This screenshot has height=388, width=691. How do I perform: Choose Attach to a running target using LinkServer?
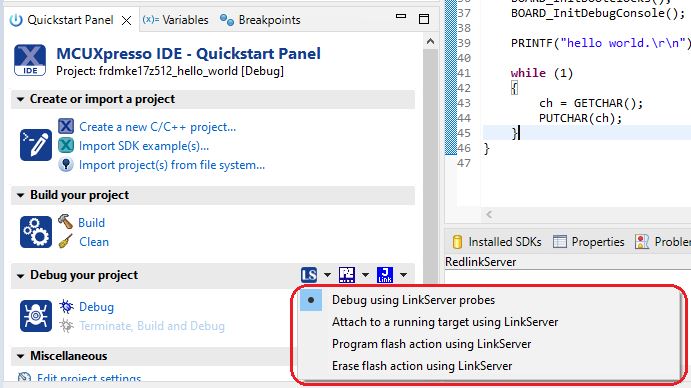[445, 322]
